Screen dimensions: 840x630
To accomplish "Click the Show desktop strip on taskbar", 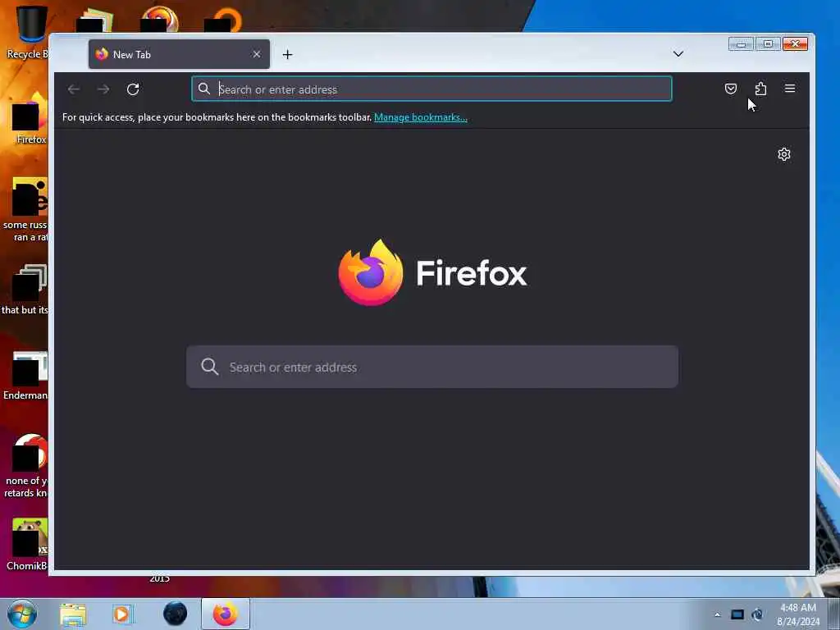I will pos(834,614).
